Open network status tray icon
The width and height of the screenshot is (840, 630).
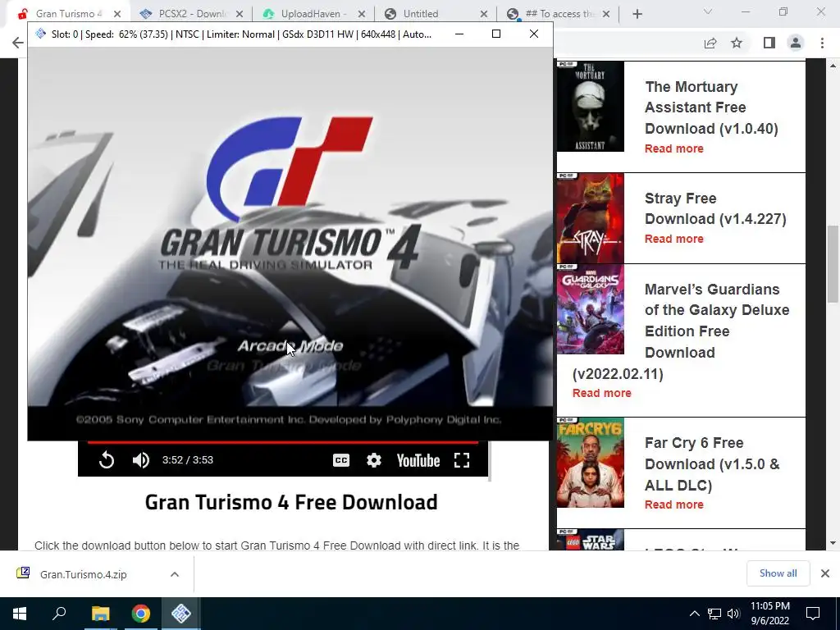[x=714, y=614]
